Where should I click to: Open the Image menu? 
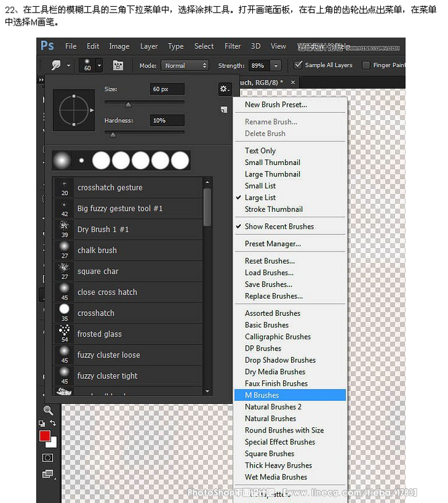119,46
